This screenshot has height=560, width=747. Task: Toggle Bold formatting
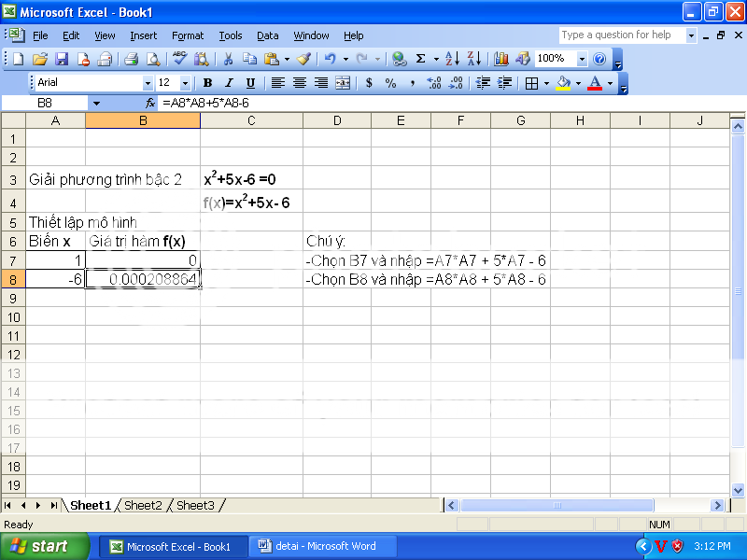(x=207, y=83)
